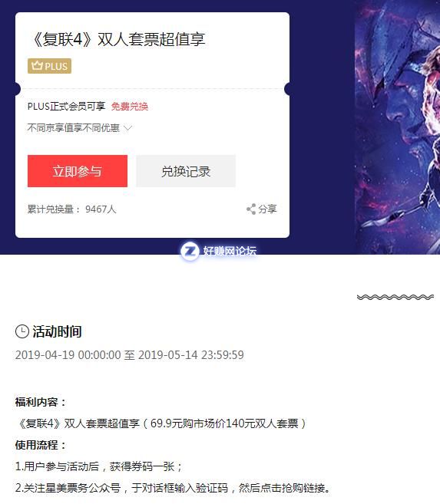The image size is (440, 504).
Task: Click the 69.9元购市场价140元双人套票 description line
Action: click(x=161, y=423)
